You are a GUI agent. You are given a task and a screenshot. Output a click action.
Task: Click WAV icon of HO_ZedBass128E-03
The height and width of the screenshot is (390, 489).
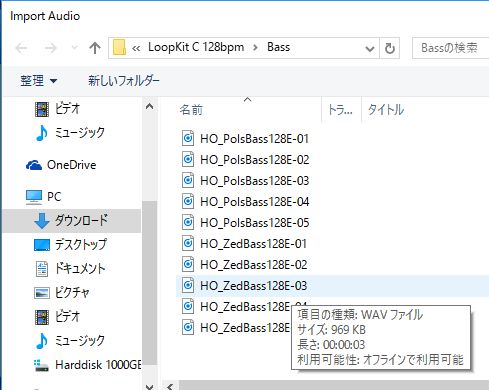[x=188, y=285]
